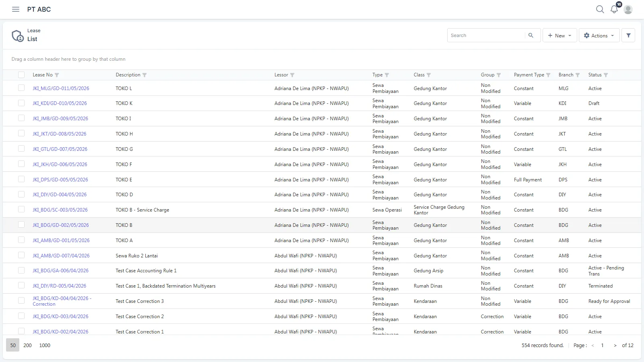Click the Lease No column filter icon
The height and width of the screenshot is (362, 644).
57,75
